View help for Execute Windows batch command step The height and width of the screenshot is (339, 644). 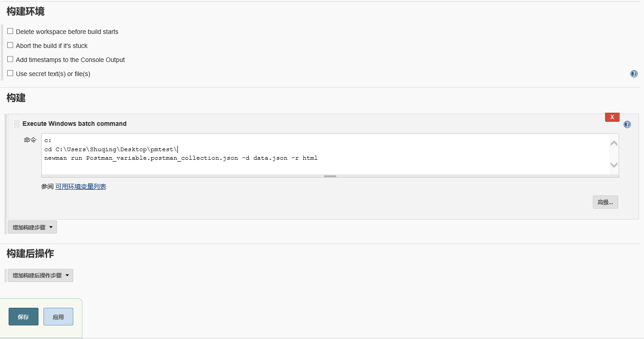[627, 124]
